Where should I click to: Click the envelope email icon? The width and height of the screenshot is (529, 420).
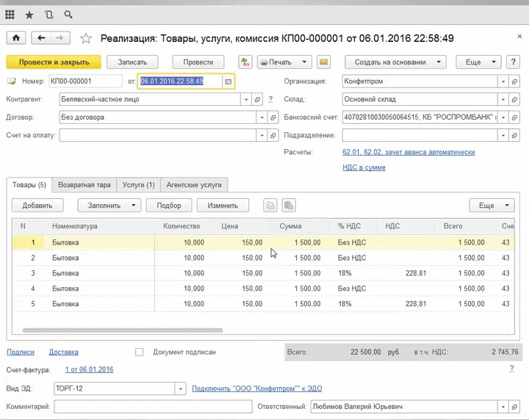[324, 62]
